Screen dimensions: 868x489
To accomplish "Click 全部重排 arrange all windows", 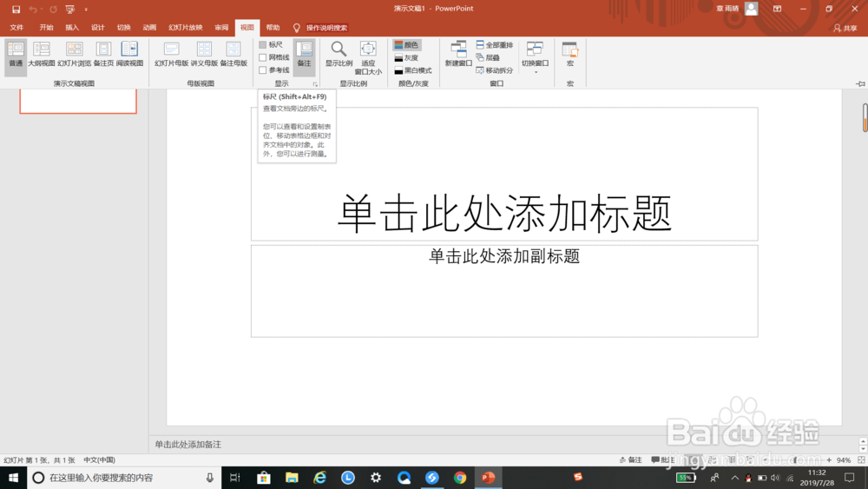I will click(495, 44).
